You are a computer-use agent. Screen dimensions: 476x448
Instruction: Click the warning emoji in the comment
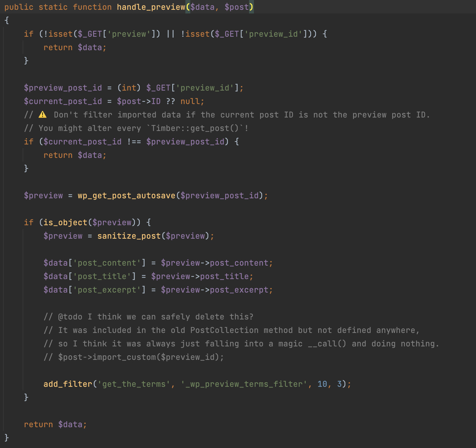tap(43, 115)
